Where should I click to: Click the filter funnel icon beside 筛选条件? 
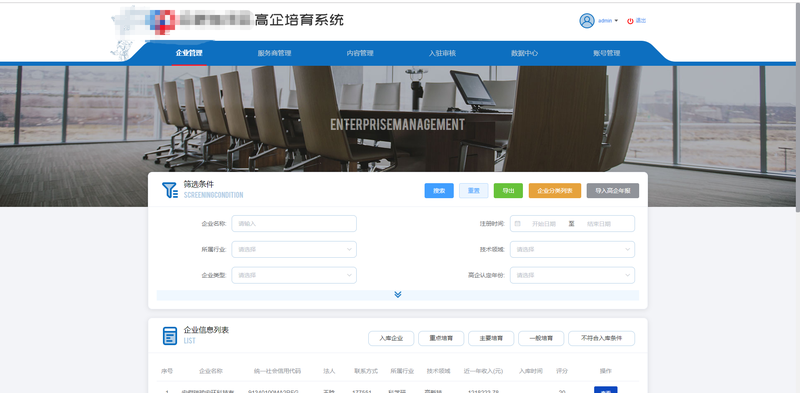pyautogui.click(x=169, y=190)
